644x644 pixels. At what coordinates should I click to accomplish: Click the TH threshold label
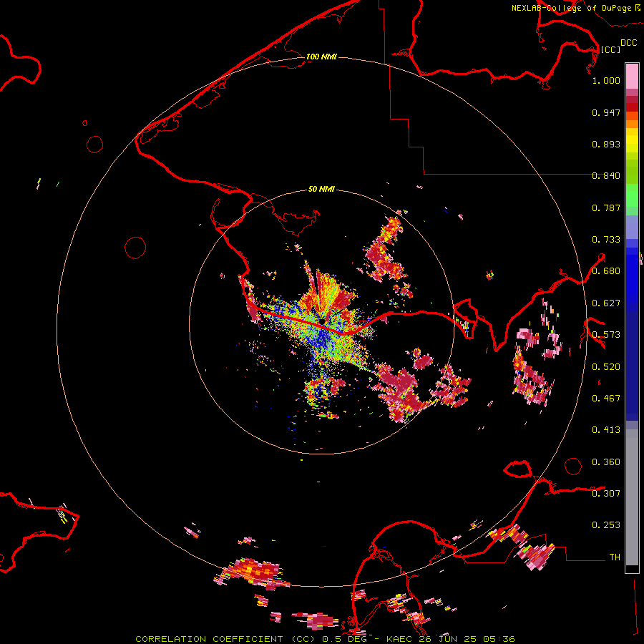pos(615,557)
